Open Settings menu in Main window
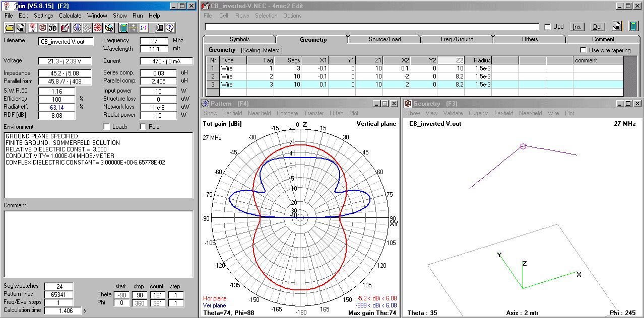Screen dimensions: 644x318 pyautogui.click(x=43, y=16)
